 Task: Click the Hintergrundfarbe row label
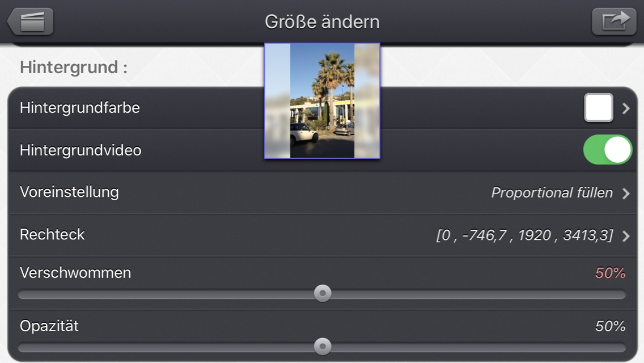pos(80,108)
